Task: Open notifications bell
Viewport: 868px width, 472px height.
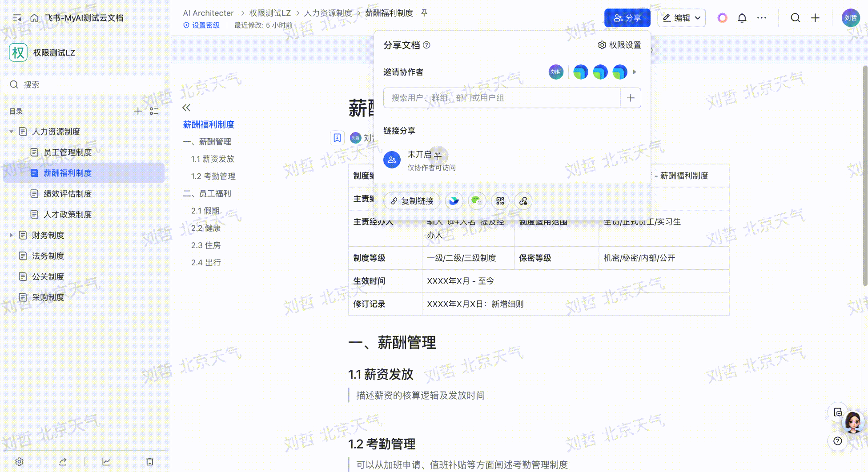Action: point(742,18)
